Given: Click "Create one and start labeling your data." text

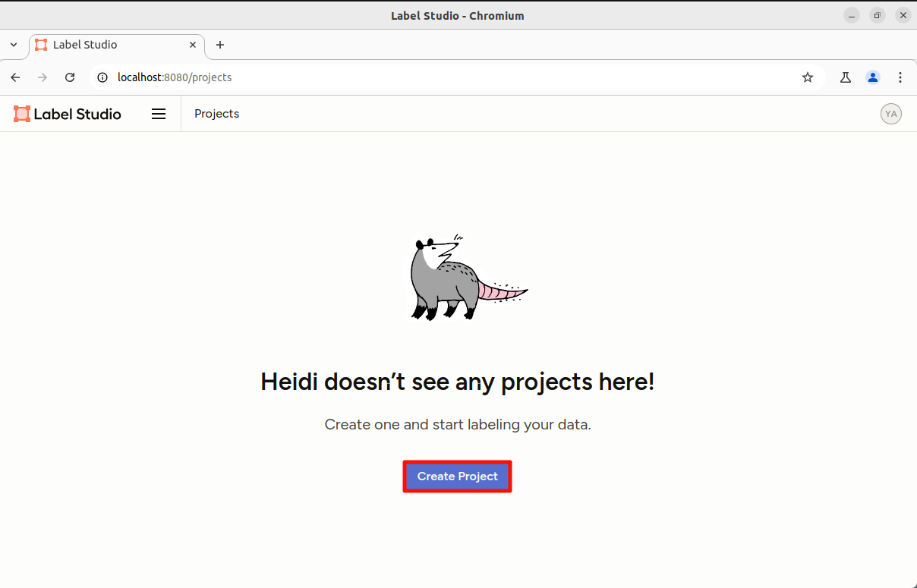Looking at the screenshot, I should tap(458, 424).
